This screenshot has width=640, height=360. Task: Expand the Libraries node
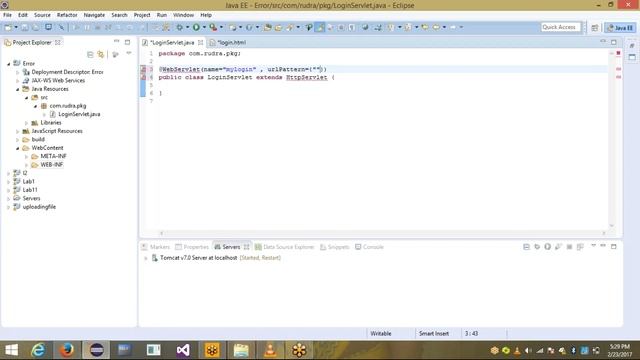[27, 123]
